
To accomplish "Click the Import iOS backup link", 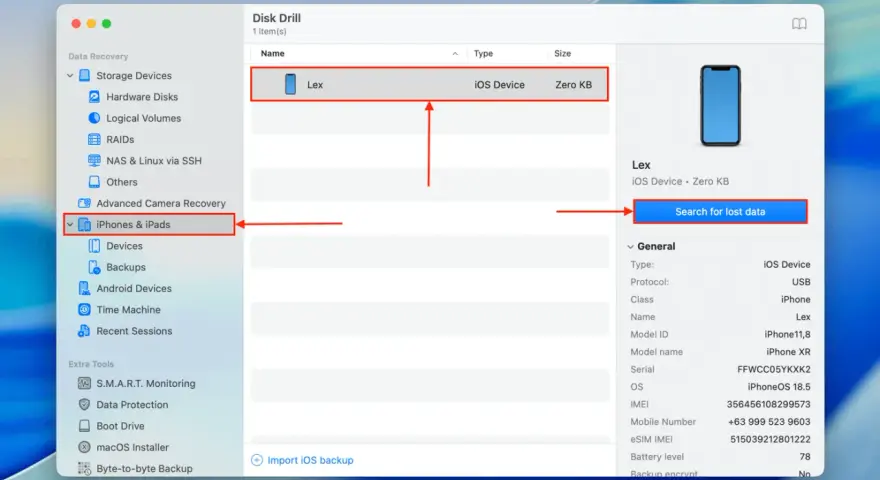I will tap(310, 460).
